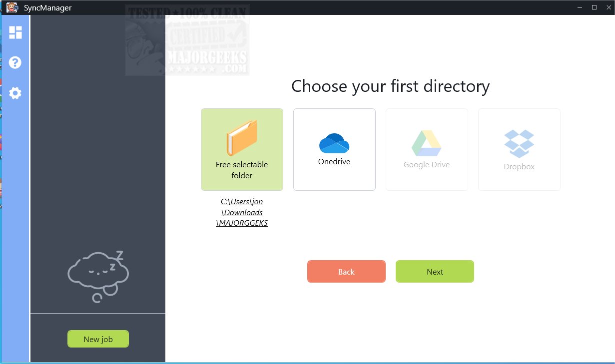
Task: Open the dashboard icon in sidebar
Action: click(15, 32)
